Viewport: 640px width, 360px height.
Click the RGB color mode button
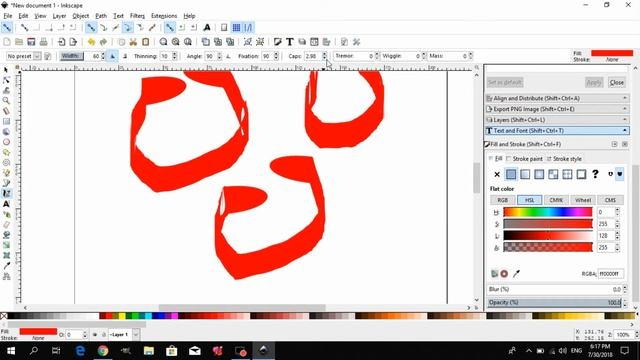(x=502, y=200)
